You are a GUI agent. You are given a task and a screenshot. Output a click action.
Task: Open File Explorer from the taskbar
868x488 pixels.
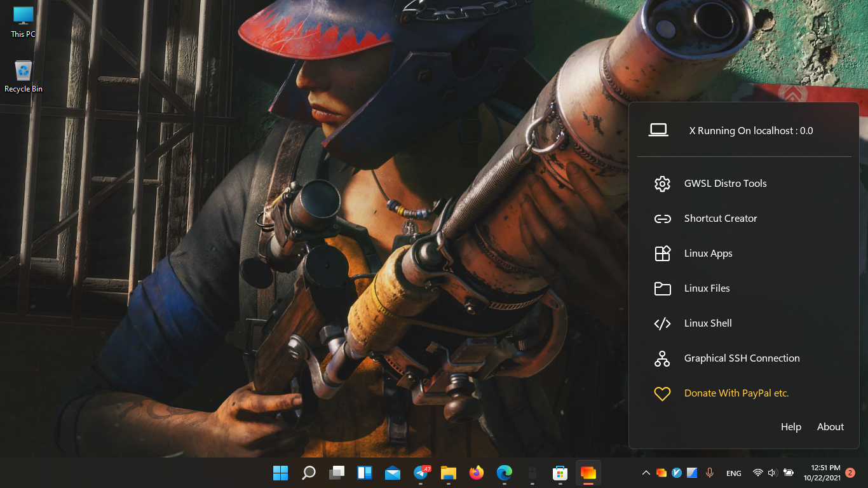(449, 473)
